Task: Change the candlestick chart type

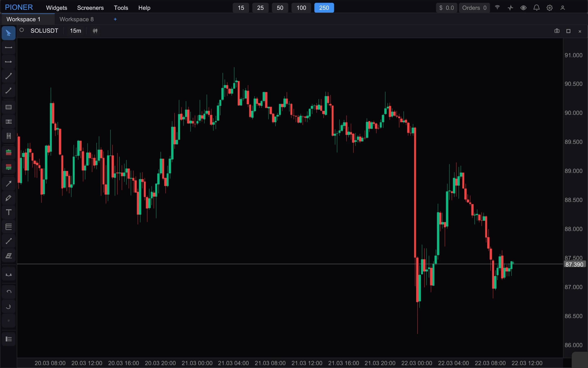Action: click(95, 31)
